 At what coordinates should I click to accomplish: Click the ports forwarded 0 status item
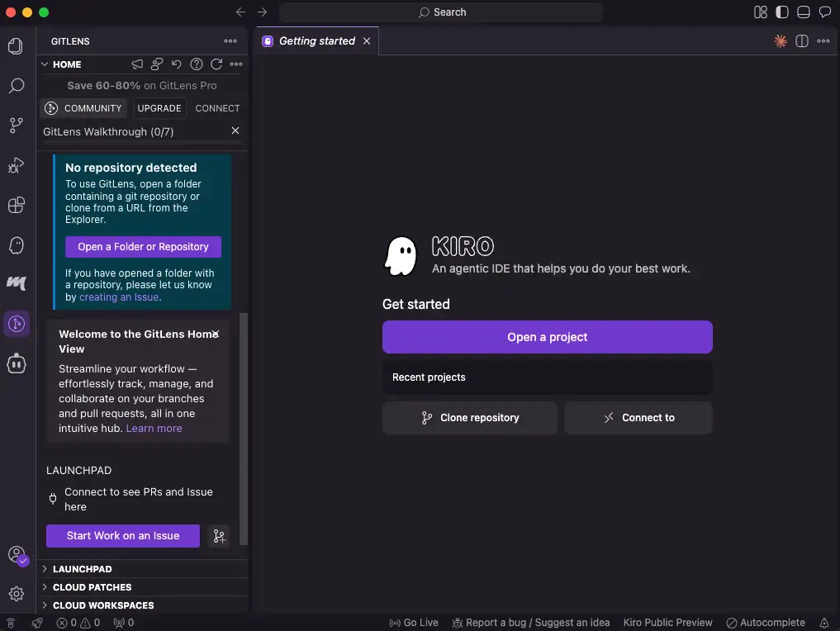pyautogui.click(x=124, y=623)
